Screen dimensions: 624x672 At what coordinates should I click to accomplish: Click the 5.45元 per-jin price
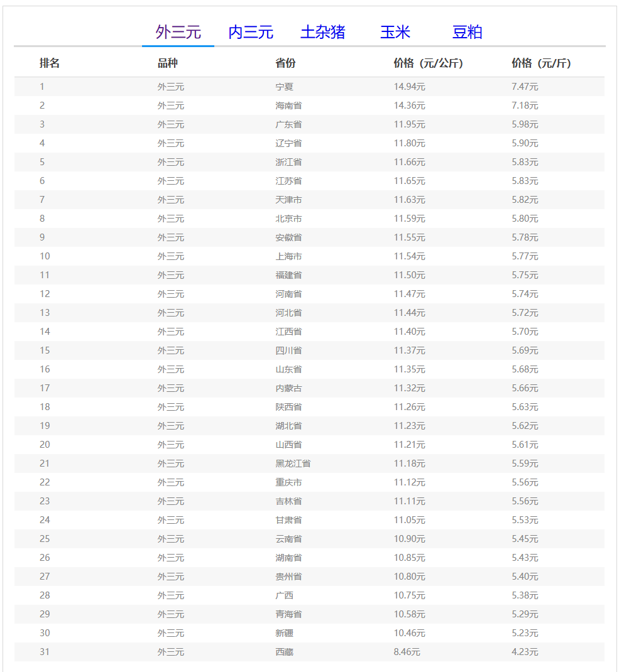(525, 539)
